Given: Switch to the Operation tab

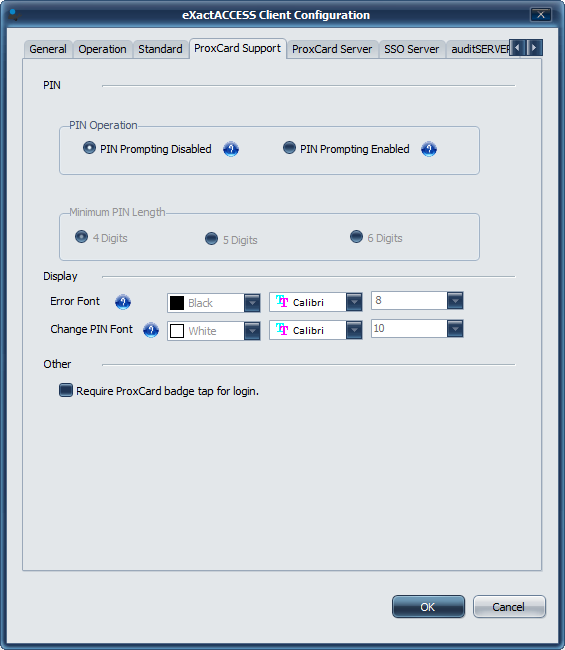Looking at the screenshot, I should pos(102,49).
